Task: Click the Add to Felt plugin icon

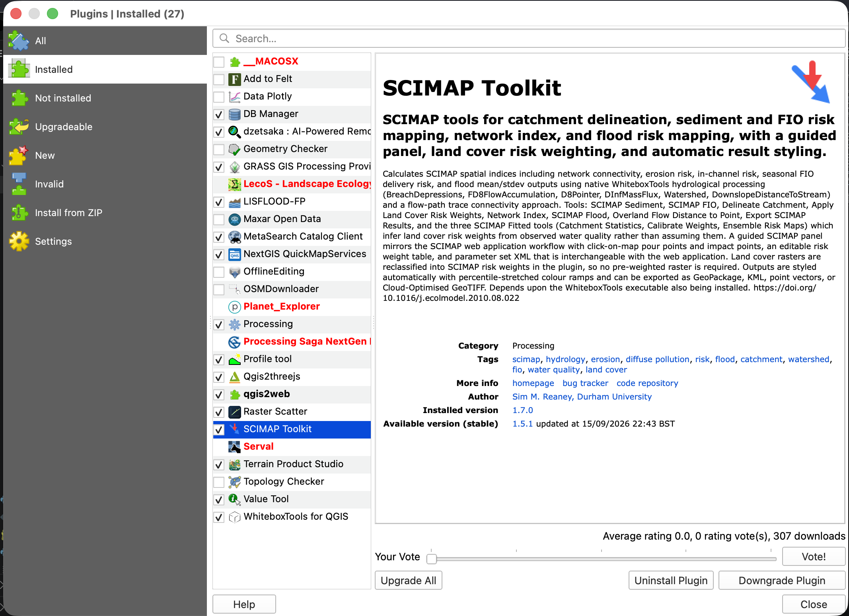Action: pyautogui.click(x=235, y=79)
